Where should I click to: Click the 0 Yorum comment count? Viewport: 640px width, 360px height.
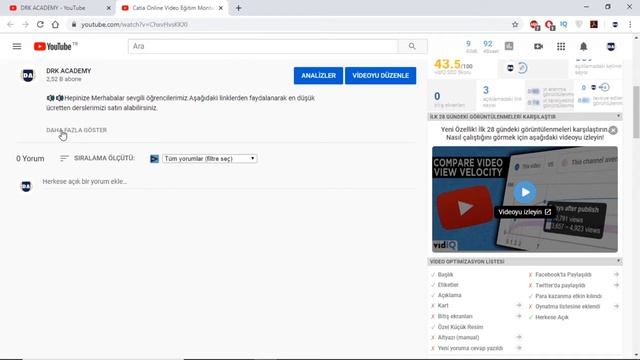click(30, 158)
